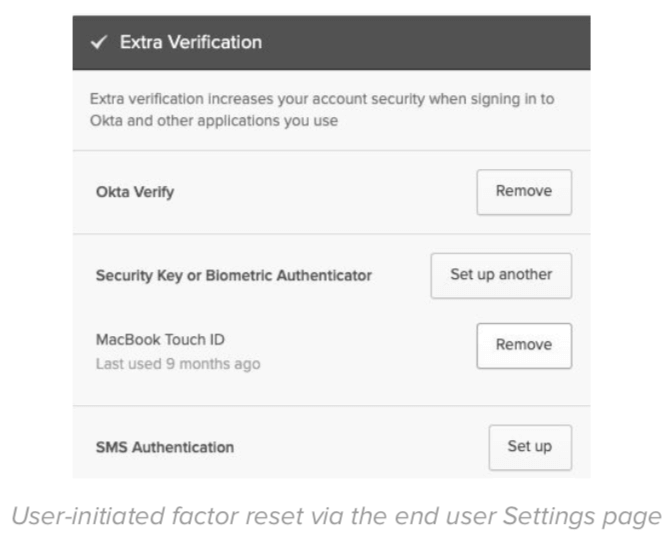The image size is (670, 544).
Task: Click divider line below the Okta Verify row
Action: click(x=331, y=234)
